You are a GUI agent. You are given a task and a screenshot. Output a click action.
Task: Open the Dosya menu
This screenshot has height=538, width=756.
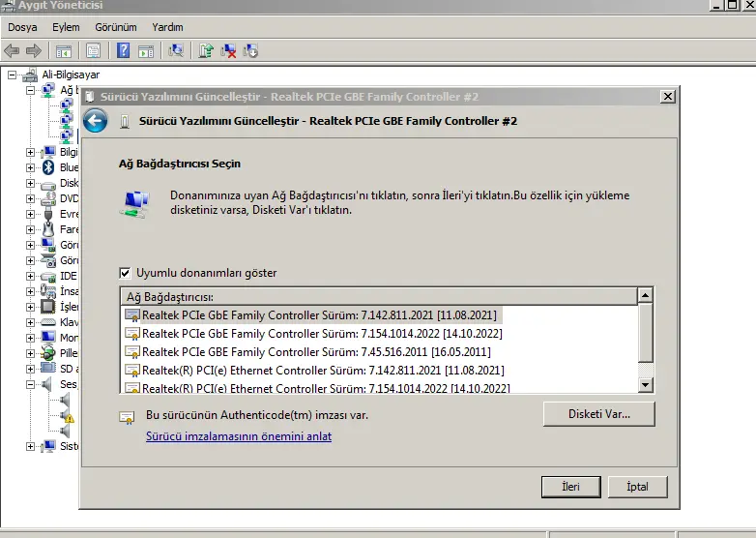coord(22,27)
